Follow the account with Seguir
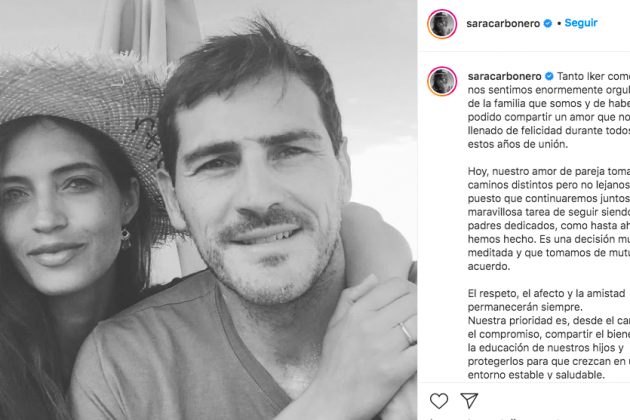This screenshot has height=420, width=630. pos(581,23)
